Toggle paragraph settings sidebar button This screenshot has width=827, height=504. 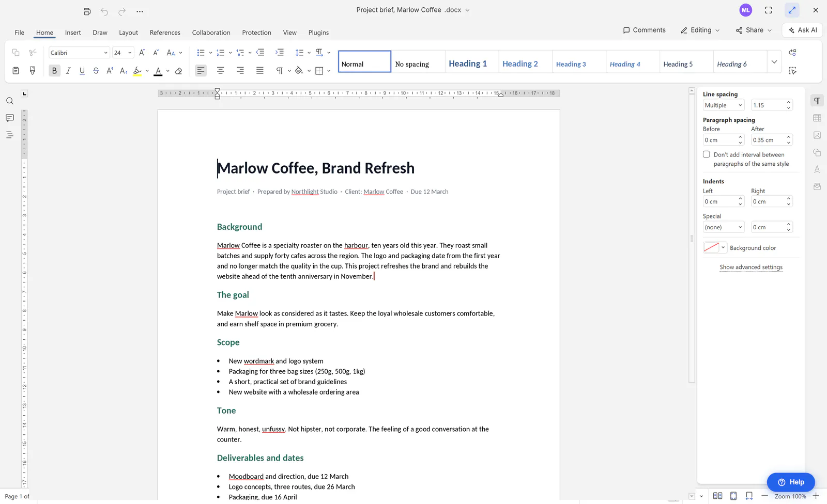tap(817, 101)
